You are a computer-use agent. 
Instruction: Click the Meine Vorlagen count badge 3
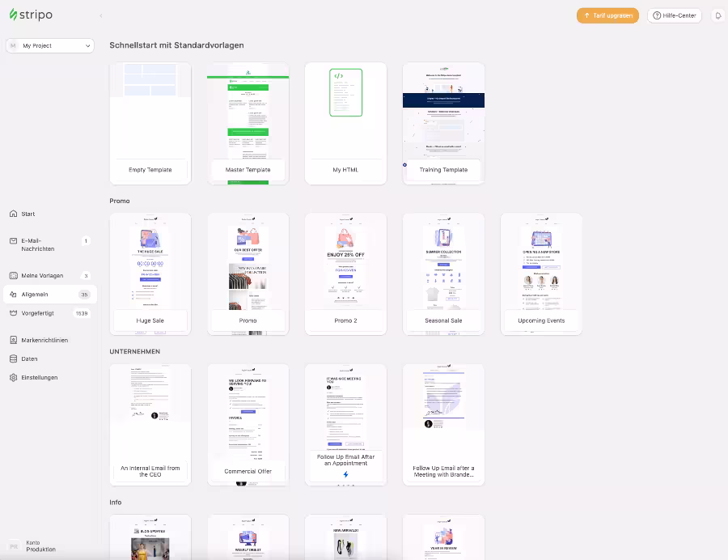[x=86, y=276]
